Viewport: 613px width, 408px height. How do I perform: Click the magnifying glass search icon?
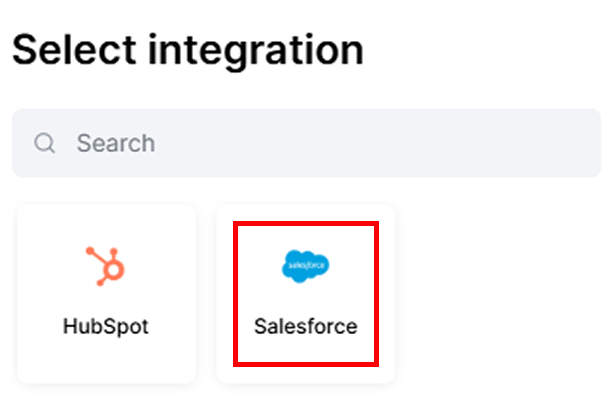(x=45, y=143)
